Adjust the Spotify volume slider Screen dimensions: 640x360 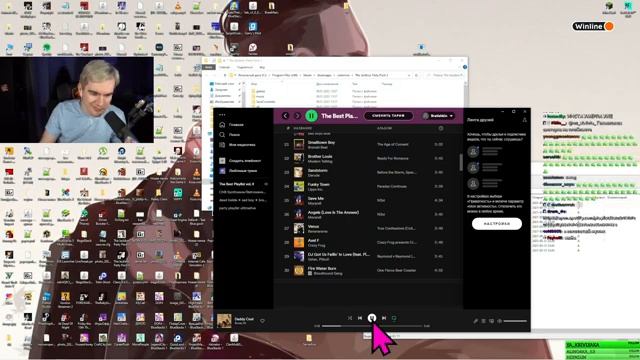pyautogui.click(x=515, y=321)
